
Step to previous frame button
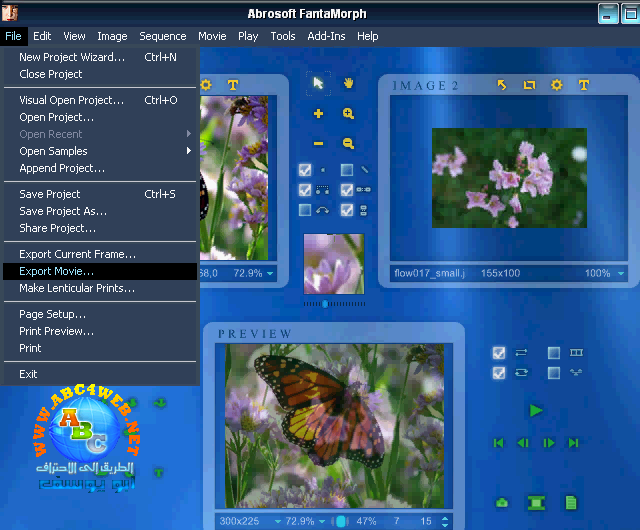[523, 443]
